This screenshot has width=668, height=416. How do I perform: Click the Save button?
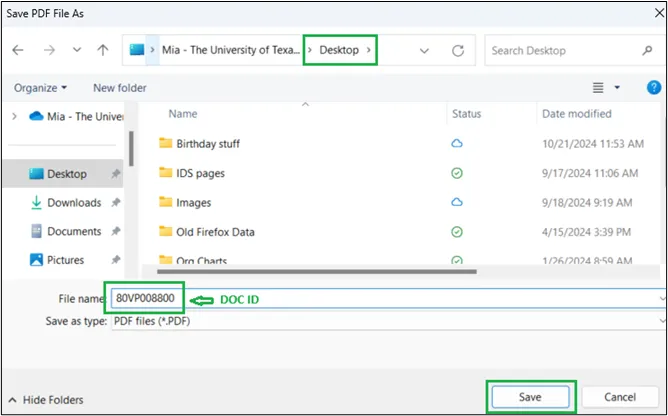[x=530, y=397]
